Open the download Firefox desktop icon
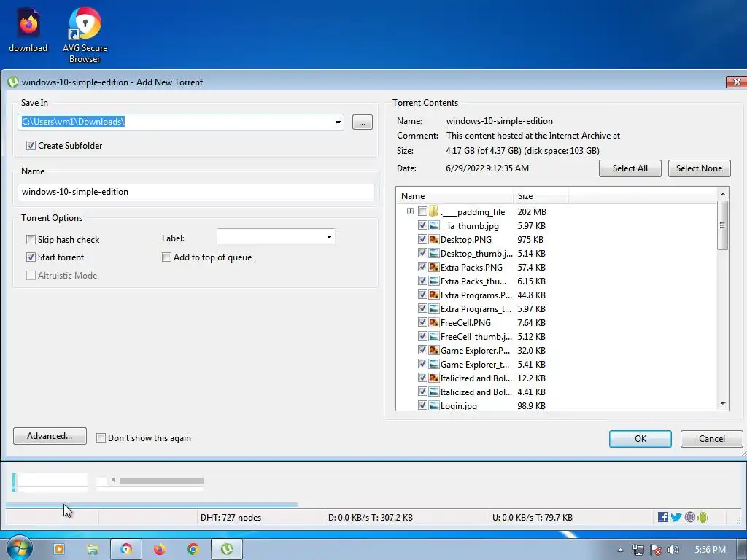The height and width of the screenshot is (560, 747). click(28, 29)
